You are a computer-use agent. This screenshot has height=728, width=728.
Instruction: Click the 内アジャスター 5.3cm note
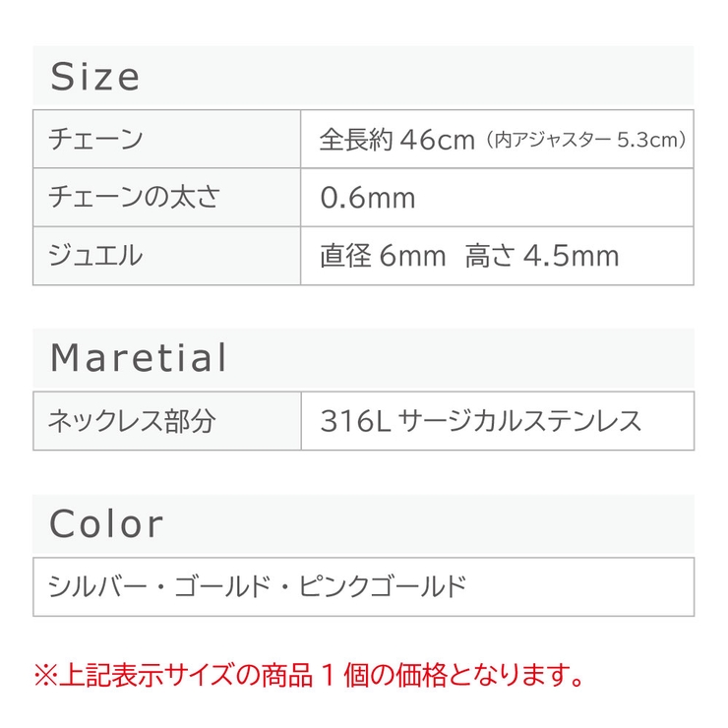tap(585, 141)
